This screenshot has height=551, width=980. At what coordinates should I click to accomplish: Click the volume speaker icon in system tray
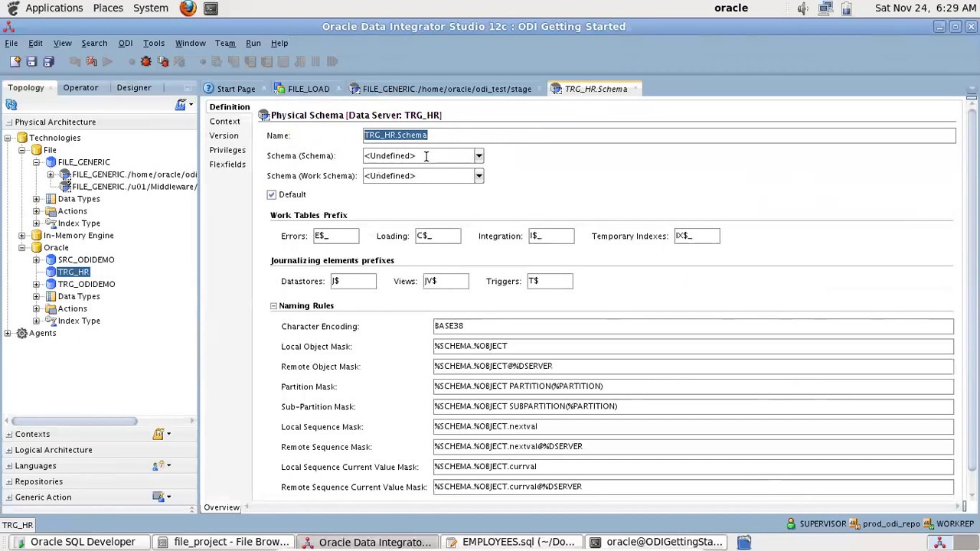pos(802,8)
